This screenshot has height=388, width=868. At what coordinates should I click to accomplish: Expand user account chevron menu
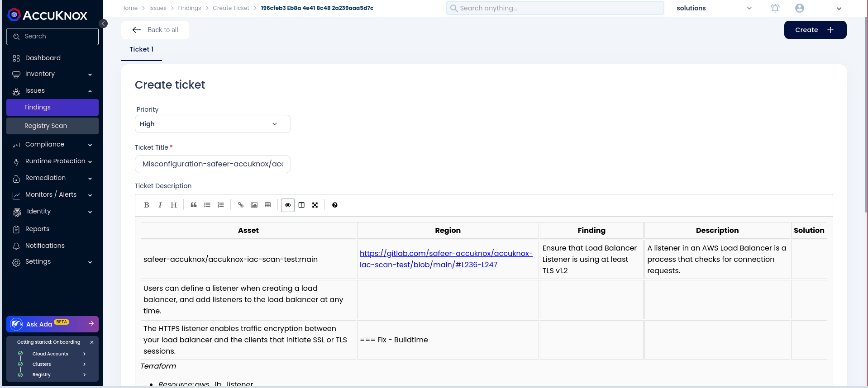pos(839,8)
